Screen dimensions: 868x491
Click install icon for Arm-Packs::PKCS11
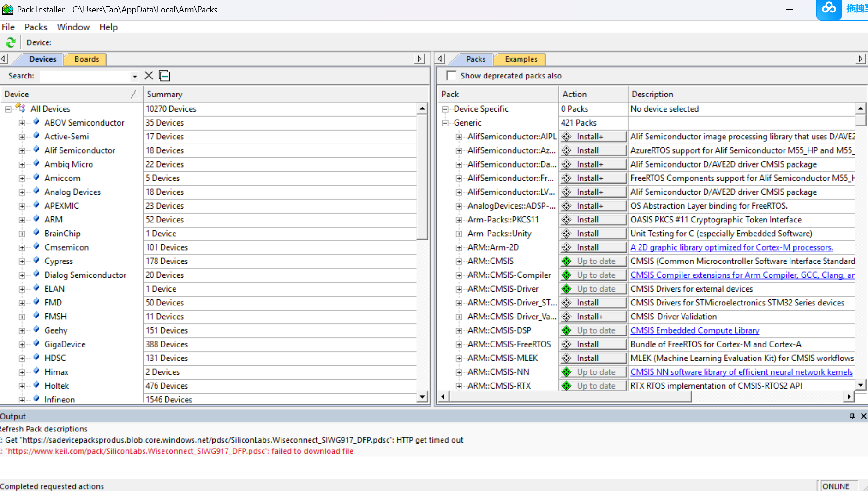click(x=567, y=220)
